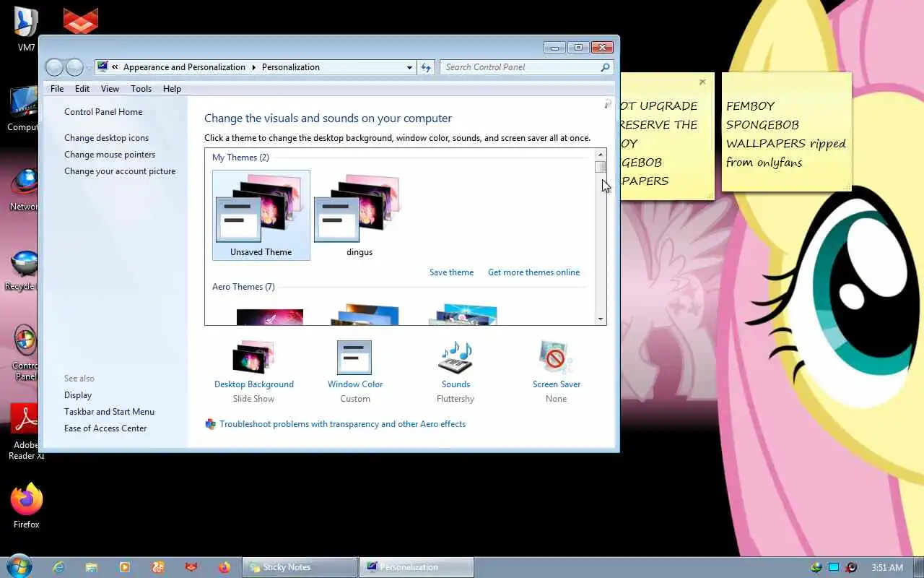Image resolution: width=924 pixels, height=578 pixels.
Task: Open the File menu
Action: pyautogui.click(x=57, y=89)
